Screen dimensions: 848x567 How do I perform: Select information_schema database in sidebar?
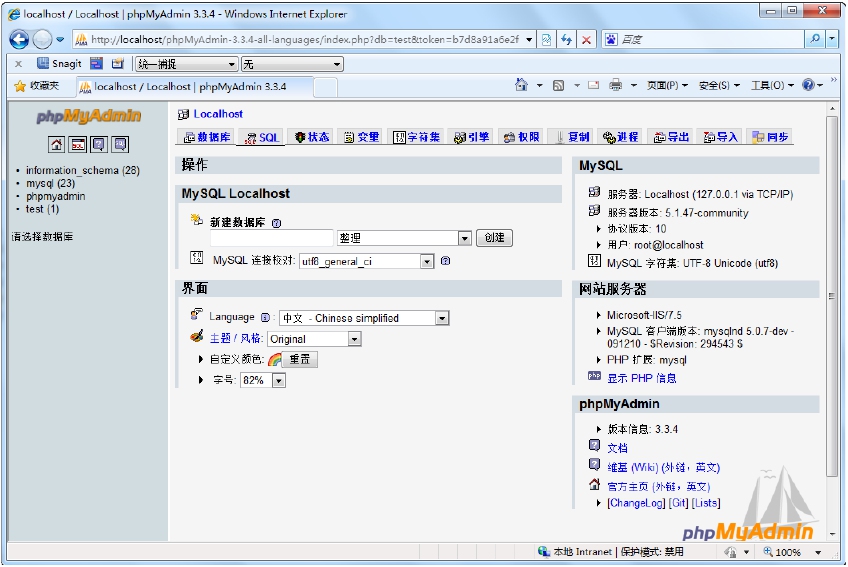coord(83,170)
